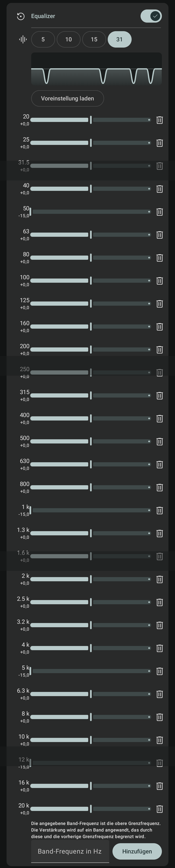Delete the 500 Hz band
The image size is (175, 868).
point(160,441)
